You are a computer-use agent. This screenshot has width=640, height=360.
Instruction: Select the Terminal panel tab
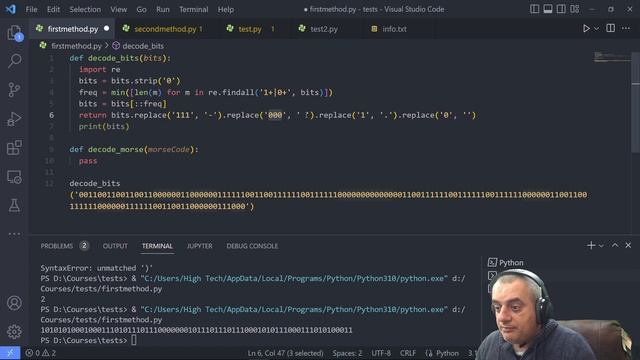157,246
